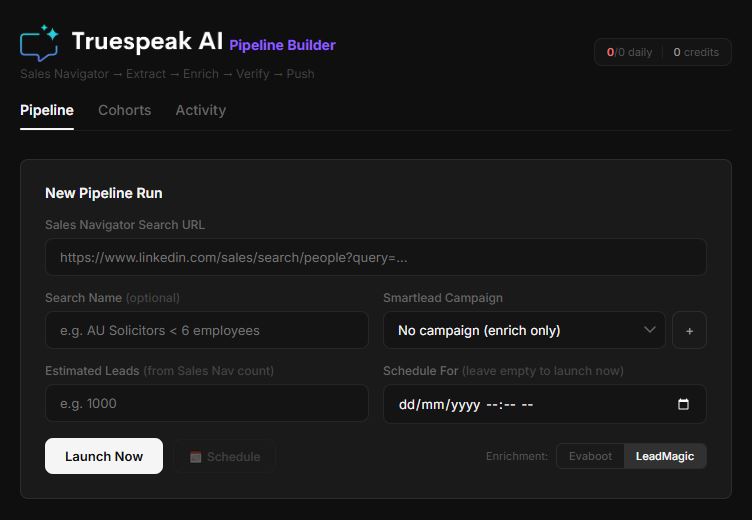Click the Schedule For date-time field
Image resolution: width=752 pixels, height=520 pixels.
click(x=545, y=404)
